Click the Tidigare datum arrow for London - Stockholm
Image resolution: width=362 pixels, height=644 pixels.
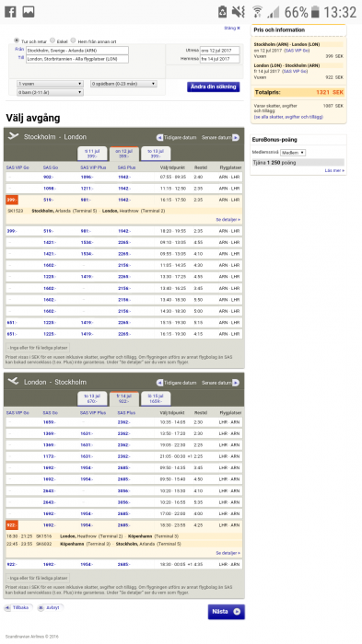[x=159, y=383]
